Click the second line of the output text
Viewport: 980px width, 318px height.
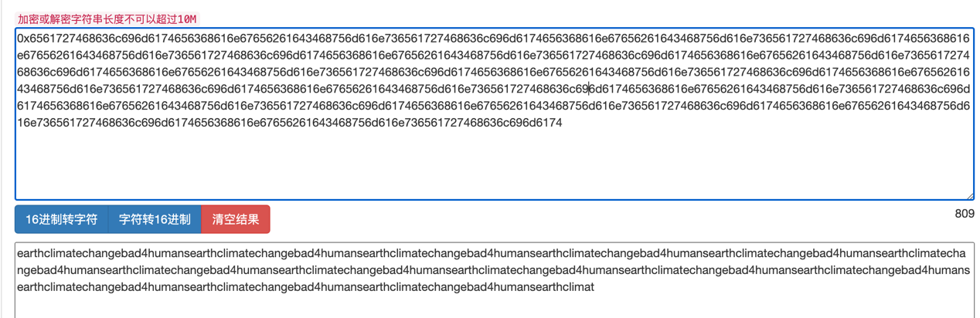pyautogui.click(x=495, y=270)
